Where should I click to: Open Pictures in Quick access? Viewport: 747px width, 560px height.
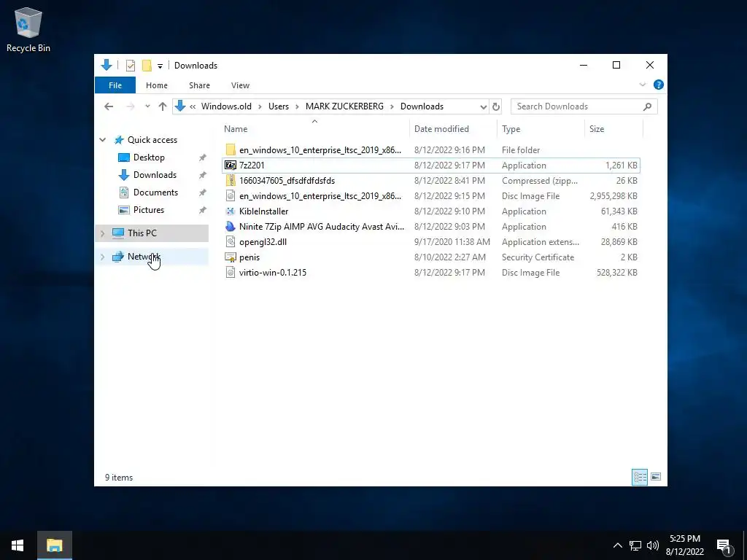click(x=148, y=210)
